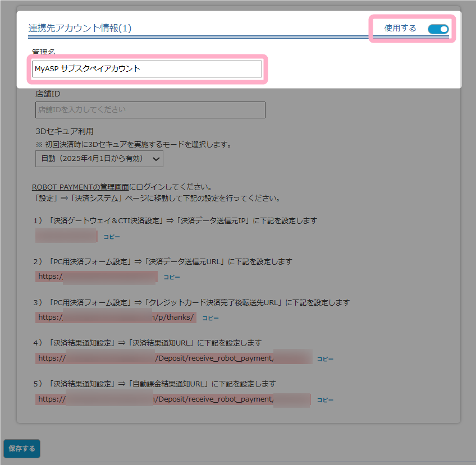Click the step 5 receive_robot_payment URL text

coord(173,399)
